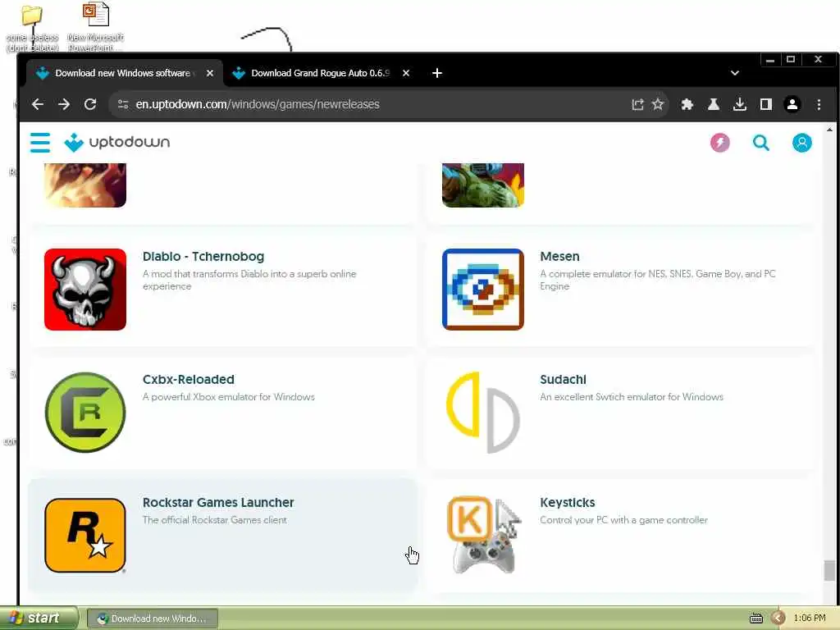Open the Uptodown hamburger menu
Image resolution: width=840 pixels, height=630 pixels.
[40, 143]
